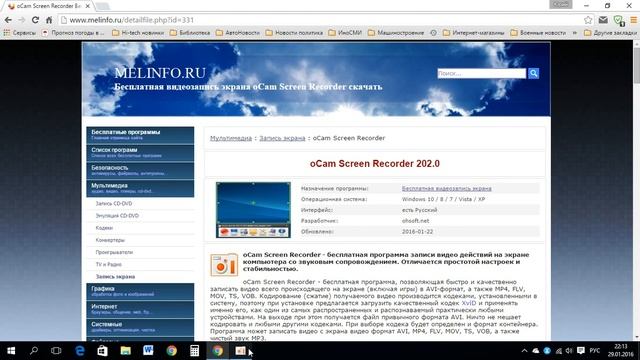Open the Список программ menu item
This screenshot has height=360, width=640.
pyautogui.click(x=140, y=152)
